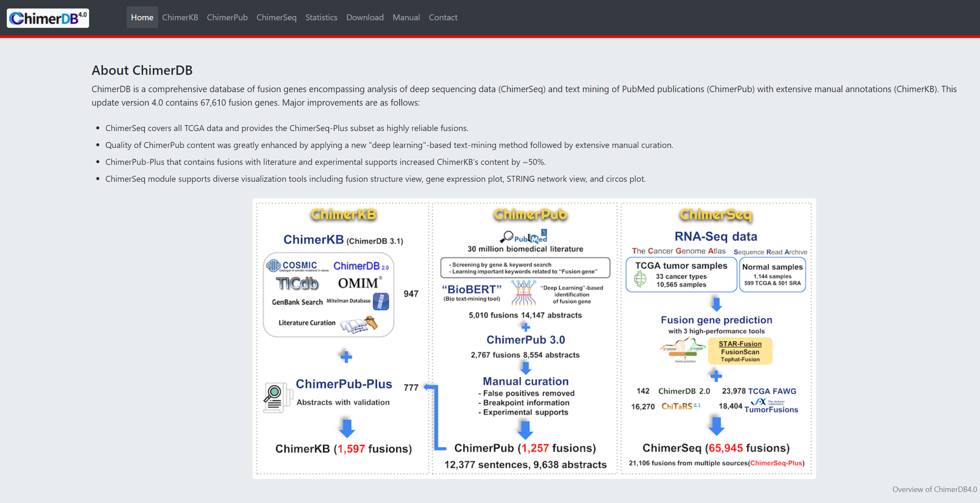Click '23,978 TCGA FAWG' text
Screen dimensions: 980x503
[759, 391]
